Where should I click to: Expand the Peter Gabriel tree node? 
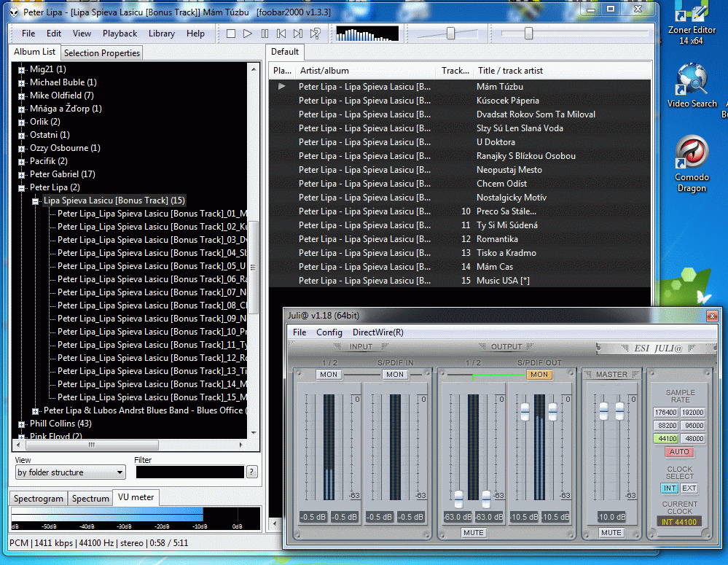click(21, 175)
